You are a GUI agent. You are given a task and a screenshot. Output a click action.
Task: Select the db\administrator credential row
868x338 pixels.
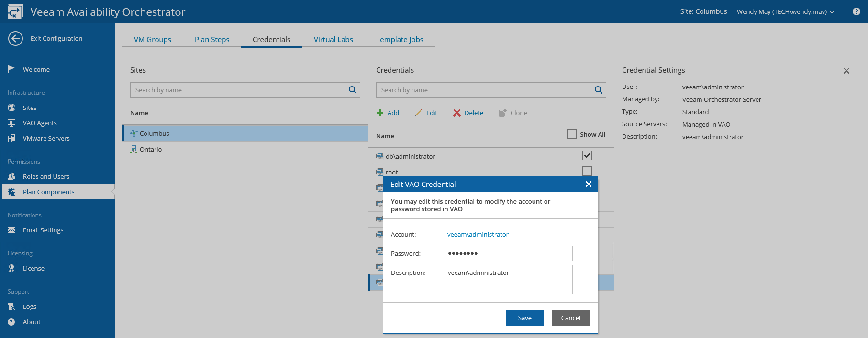(x=491, y=156)
